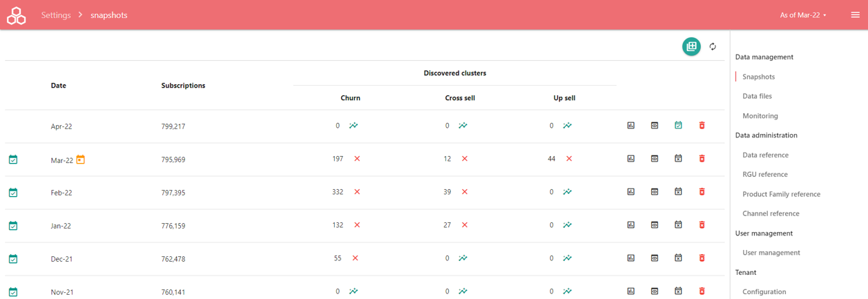Click the calendar-check icon left of Jan-22
The width and height of the screenshot is (868, 299).
(x=13, y=226)
